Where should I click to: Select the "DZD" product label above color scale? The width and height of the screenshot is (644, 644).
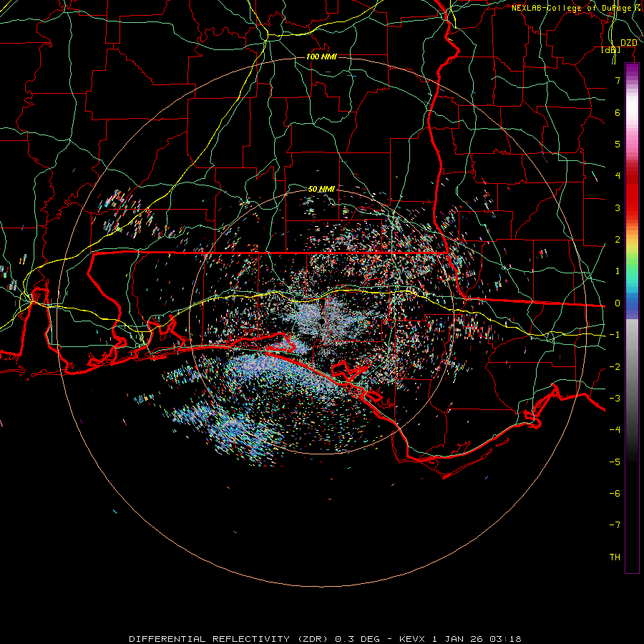point(629,43)
